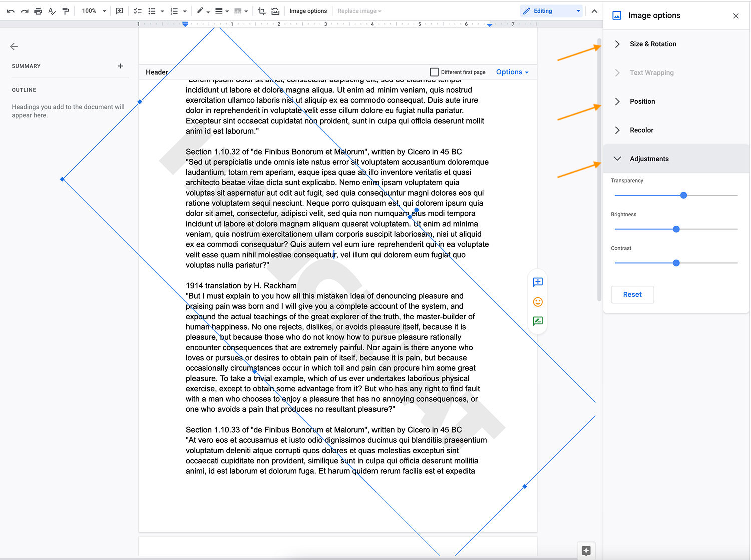Click the OUTLINE heading in the sidebar
751x560 pixels.
pos(24,90)
